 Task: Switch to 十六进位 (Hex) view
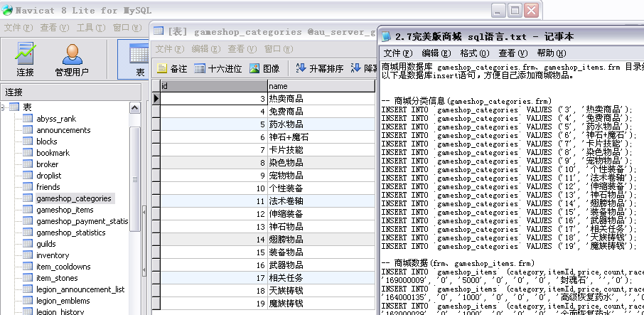(x=219, y=69)
